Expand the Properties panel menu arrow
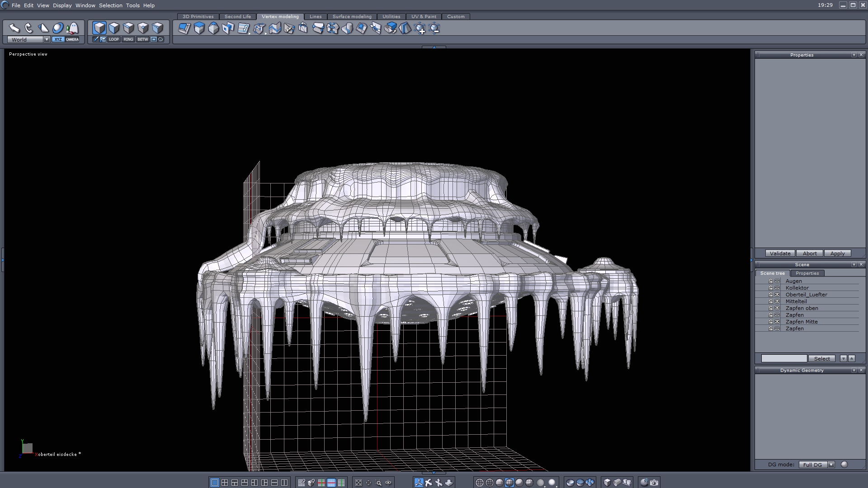This screenshot has height=488, width=868. click(854, 55)
